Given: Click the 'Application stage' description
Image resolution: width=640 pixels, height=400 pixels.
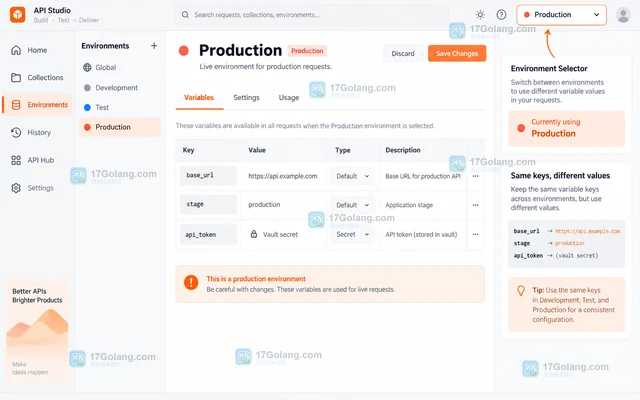Looking at the screenshot, I should [409, 205].
